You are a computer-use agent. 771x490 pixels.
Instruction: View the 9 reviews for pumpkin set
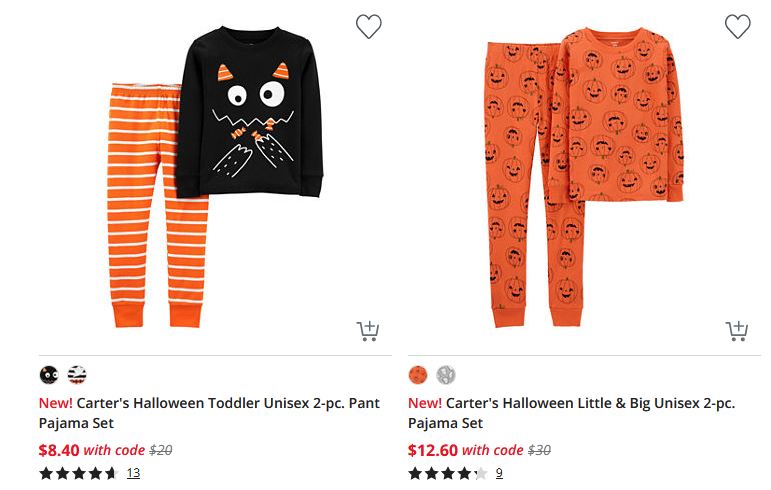(499, 473)
